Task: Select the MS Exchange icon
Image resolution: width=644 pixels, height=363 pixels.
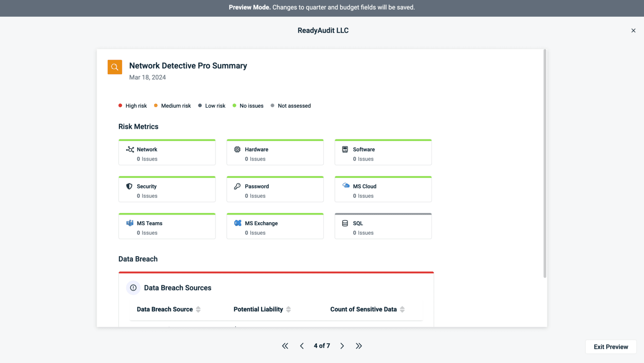Action: tap(238, 223)
